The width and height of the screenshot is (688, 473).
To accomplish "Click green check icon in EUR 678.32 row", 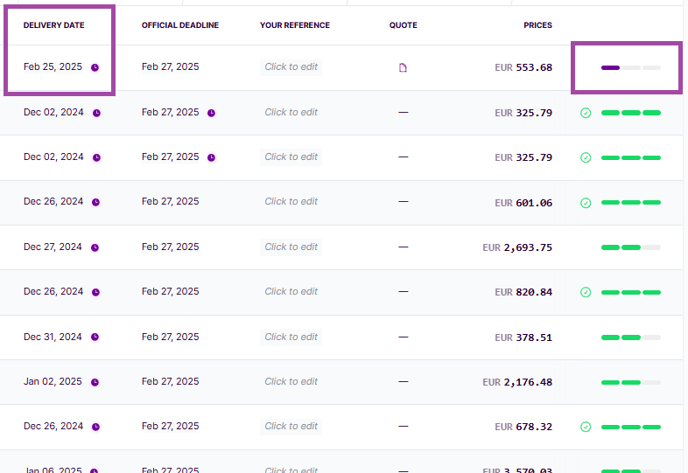I will [x=586, y=427].
